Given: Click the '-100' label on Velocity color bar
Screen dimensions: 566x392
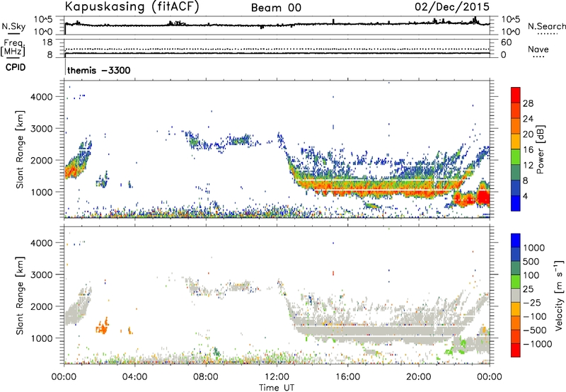Looking at the screenshot, I should tap(535, 316).
